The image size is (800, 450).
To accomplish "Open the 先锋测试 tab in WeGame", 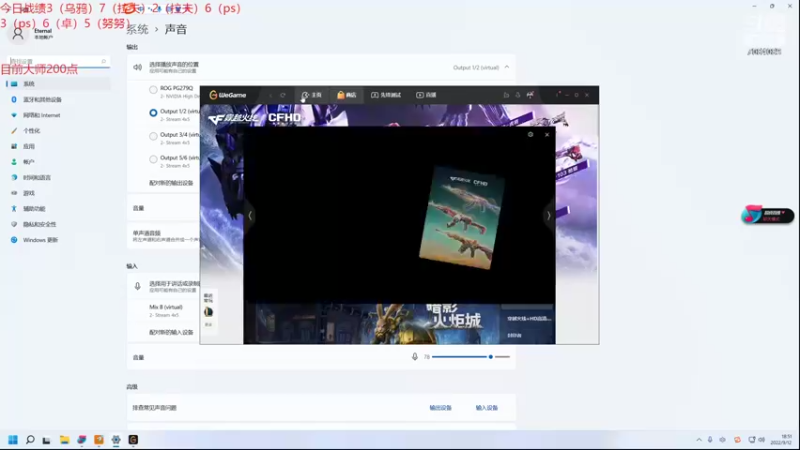I will coord(386,95).
